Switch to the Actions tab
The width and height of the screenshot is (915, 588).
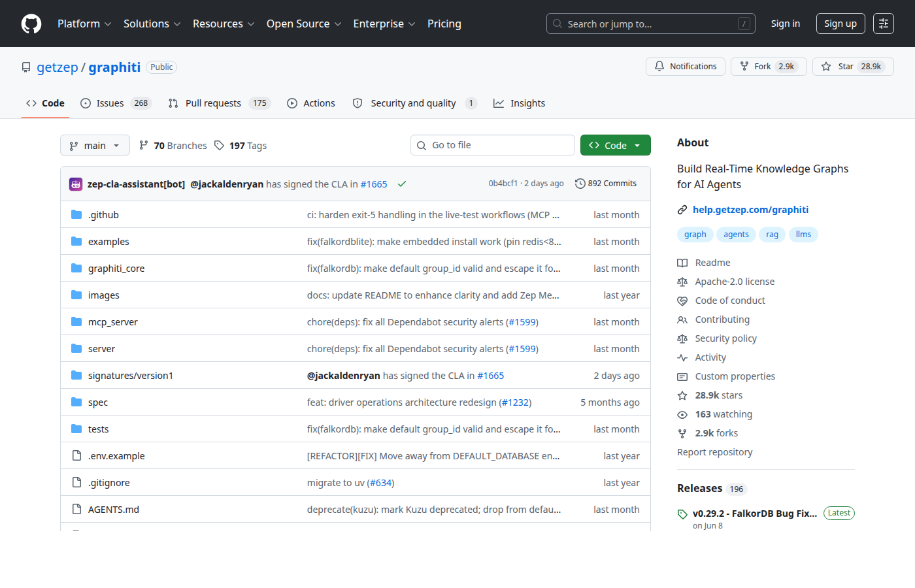[x=311, y=103]
